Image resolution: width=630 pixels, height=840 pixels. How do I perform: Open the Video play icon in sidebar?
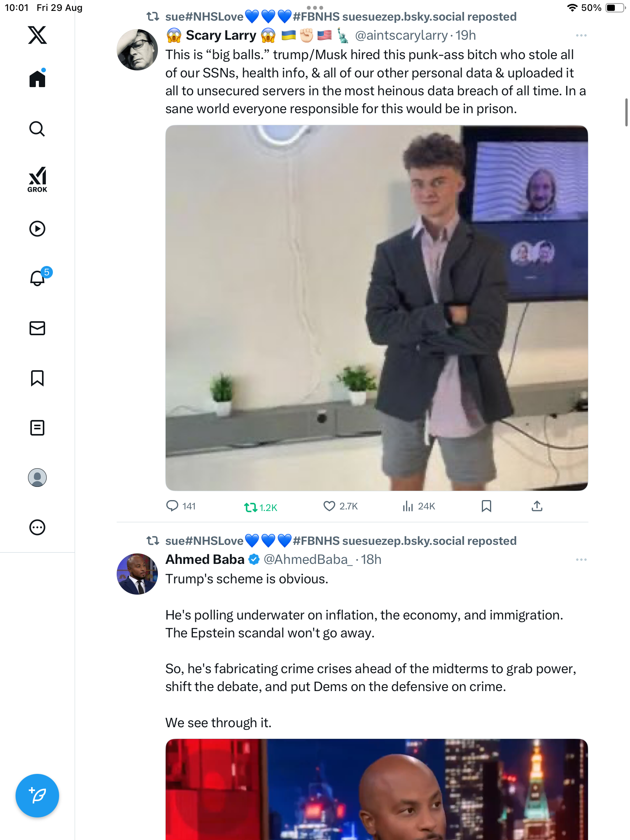click(37, 229)
